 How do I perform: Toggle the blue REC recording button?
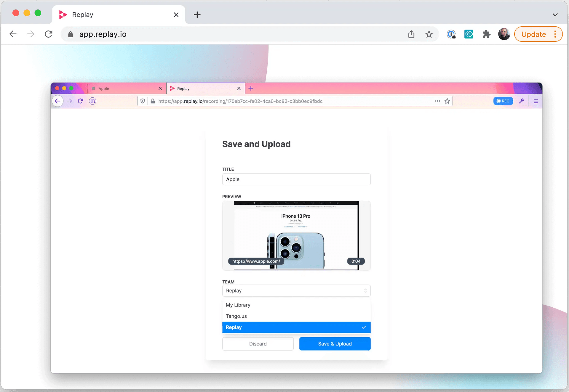503,101
